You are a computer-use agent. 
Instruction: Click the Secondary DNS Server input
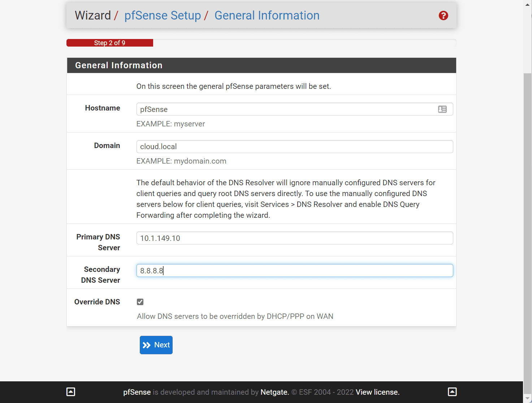coord(294,270)
